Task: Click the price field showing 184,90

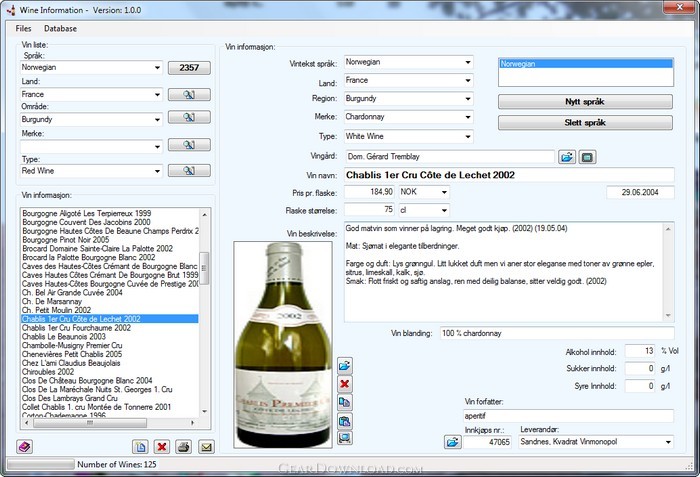Action: 369,192
